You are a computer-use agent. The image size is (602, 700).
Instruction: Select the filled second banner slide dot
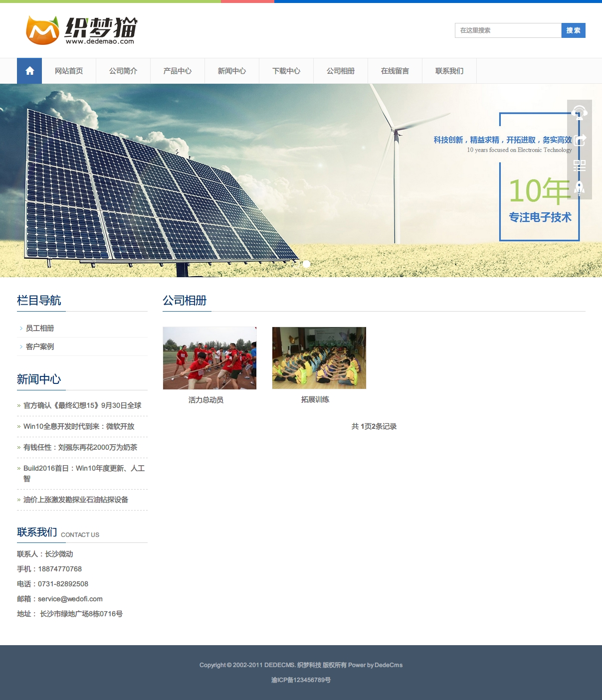[306, 264]
